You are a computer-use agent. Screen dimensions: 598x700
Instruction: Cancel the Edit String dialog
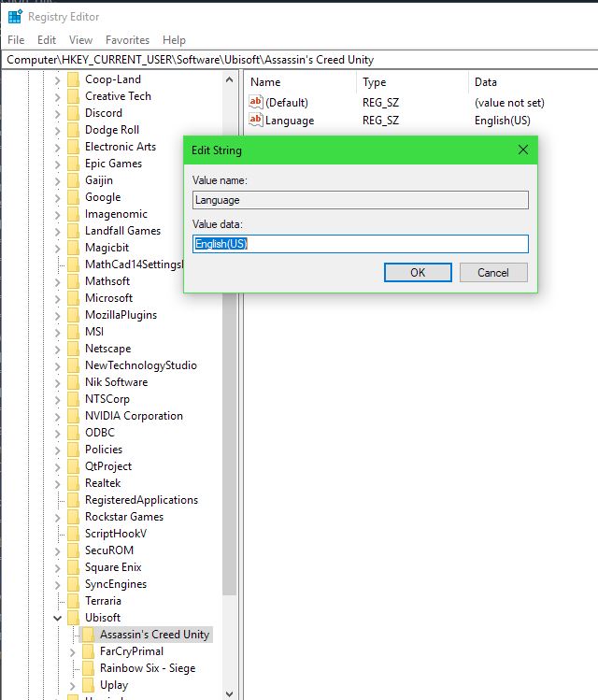[x=493, y=272]
